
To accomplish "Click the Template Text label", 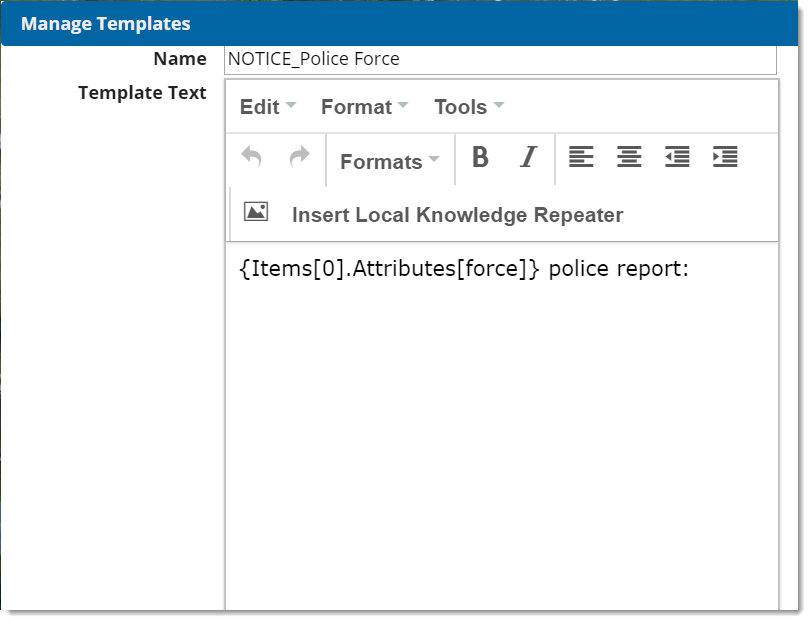I will click(142, 93).
